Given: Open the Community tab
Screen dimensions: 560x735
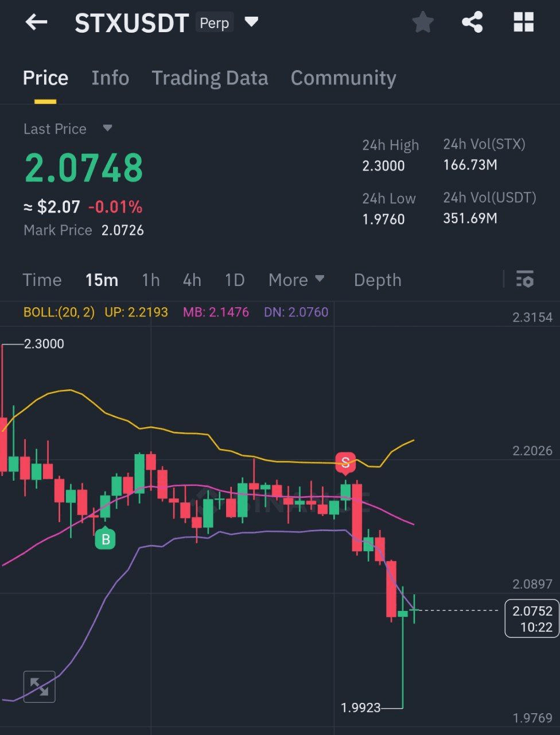Looking at the screenshot, I should (x=343, y=78).
